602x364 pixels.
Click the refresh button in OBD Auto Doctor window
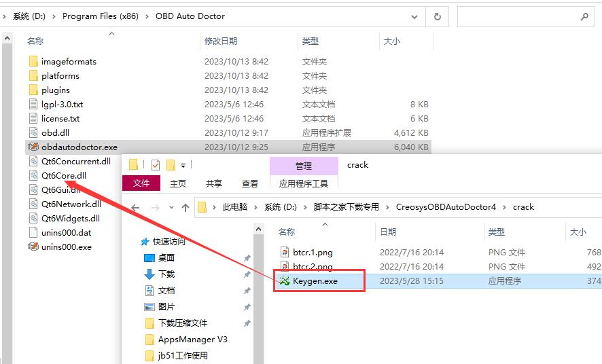click(438, 16)
